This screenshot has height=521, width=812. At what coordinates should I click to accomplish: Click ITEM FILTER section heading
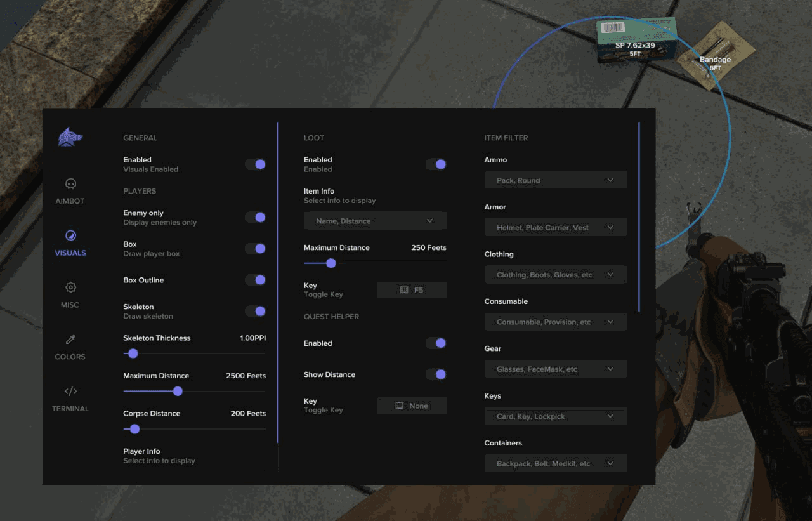[506, 138]
